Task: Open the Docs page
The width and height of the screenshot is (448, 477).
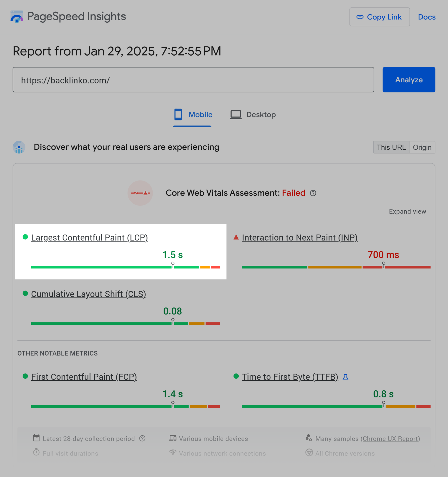Action: click(427, 17)
